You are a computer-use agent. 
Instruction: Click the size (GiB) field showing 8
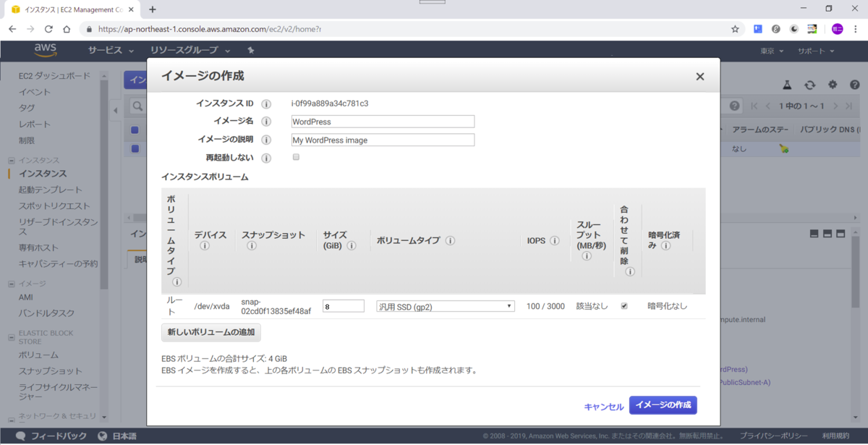coord(343,305)
